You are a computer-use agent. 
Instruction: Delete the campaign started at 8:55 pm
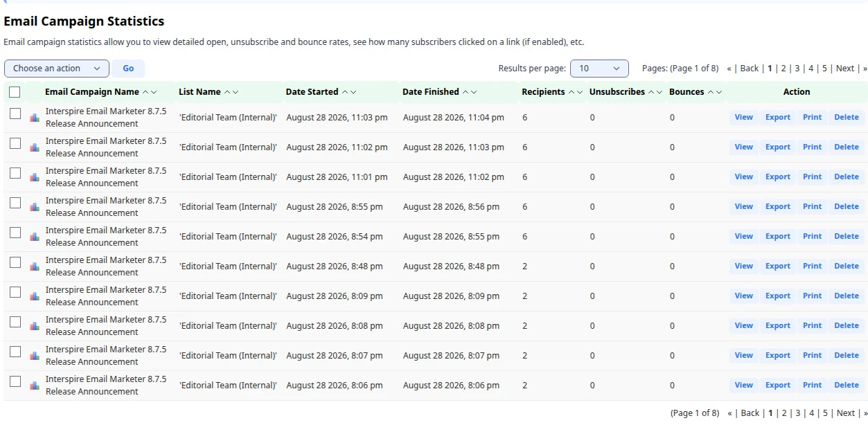coord(847,207)
